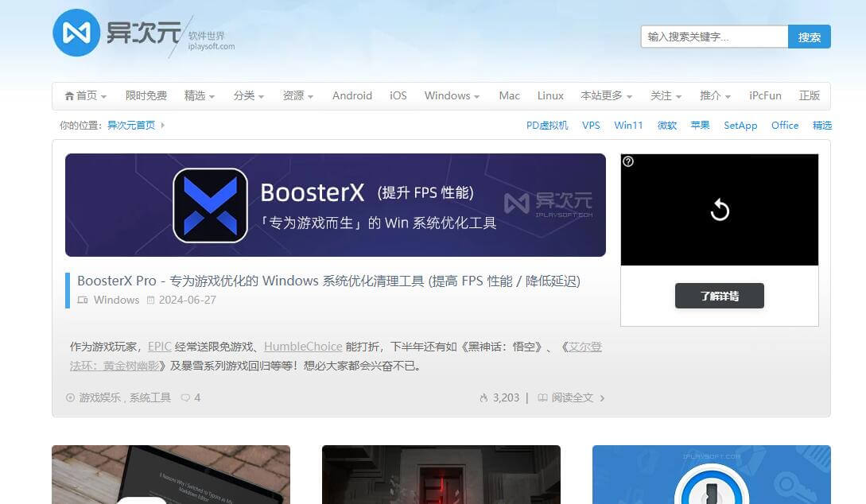866x504 pixels.
Task: Click the comment bubble icon showing 4
Action: click(185, 397)
